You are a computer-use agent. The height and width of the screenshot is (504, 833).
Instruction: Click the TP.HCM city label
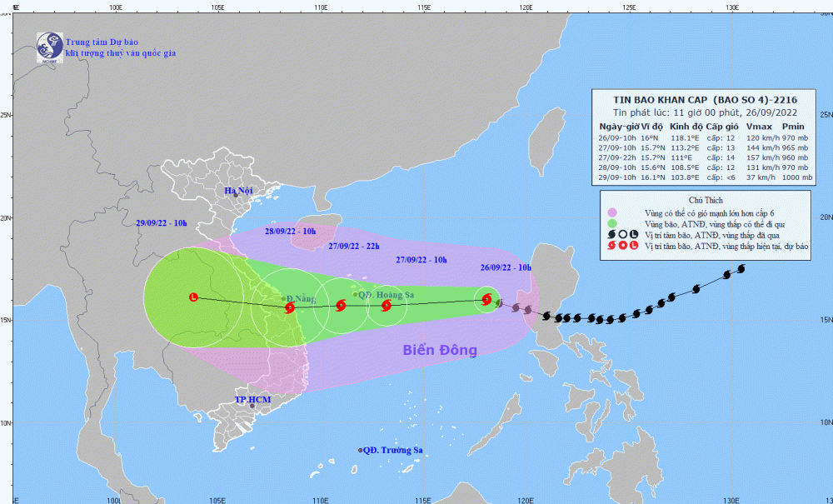point(252,400)
